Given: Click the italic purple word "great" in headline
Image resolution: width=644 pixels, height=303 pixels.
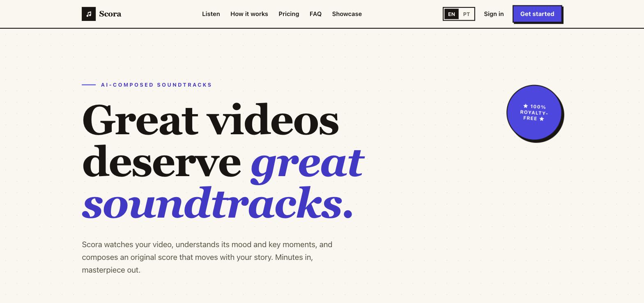Looking at the screenshot, I should tap(308, 163).
